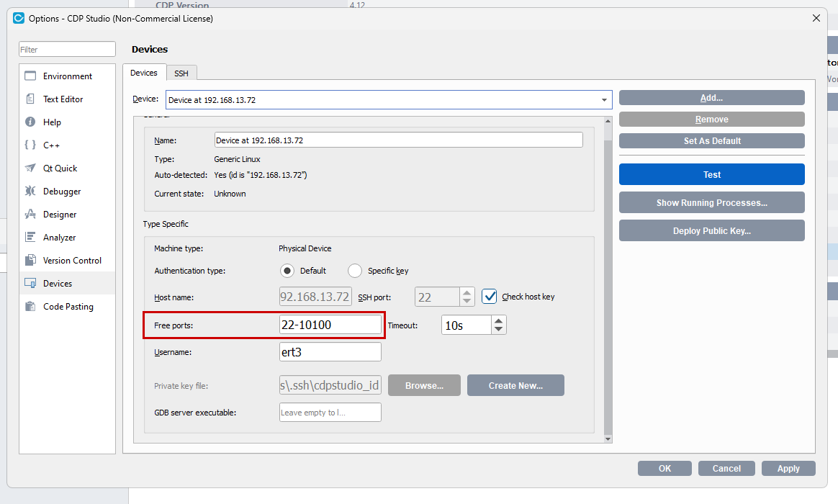The image size is (838, 504).
Task: Select the Qt Quick paper plane icon
Action: (30, 168)
